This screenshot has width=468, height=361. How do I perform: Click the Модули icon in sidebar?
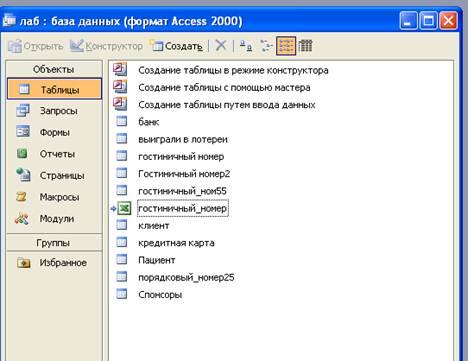click(x=22, y=218)
